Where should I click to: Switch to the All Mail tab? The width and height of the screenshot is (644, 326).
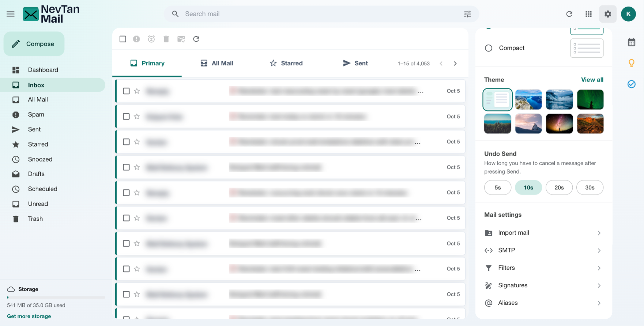point(217,63)
